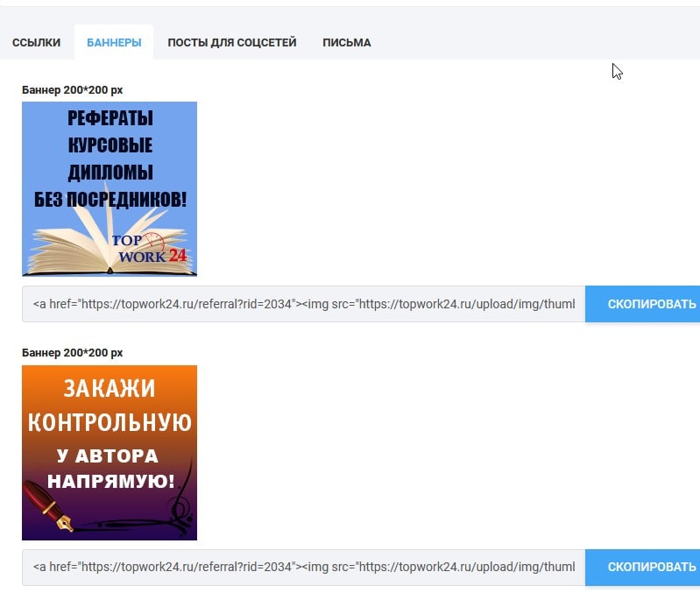Open the ССЫЛКИ tab

coord(36,42)
